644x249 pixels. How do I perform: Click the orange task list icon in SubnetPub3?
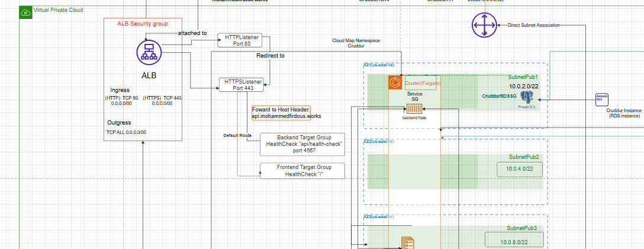(x=409, y=242)
